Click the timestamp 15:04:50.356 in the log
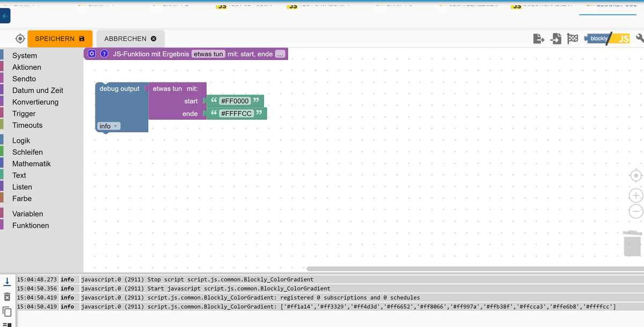This screenshot has height=327, width=644. pyautogui.click(x=37, y=288)
